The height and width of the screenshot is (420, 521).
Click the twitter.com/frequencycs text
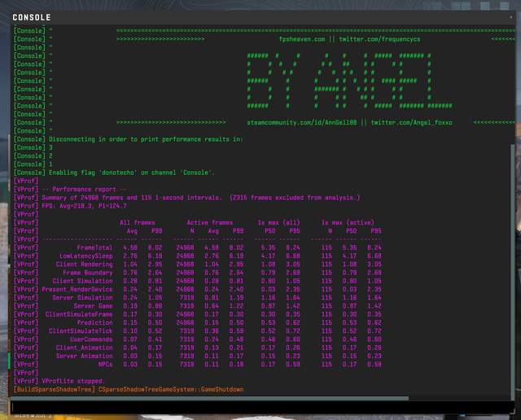point(379,39)
